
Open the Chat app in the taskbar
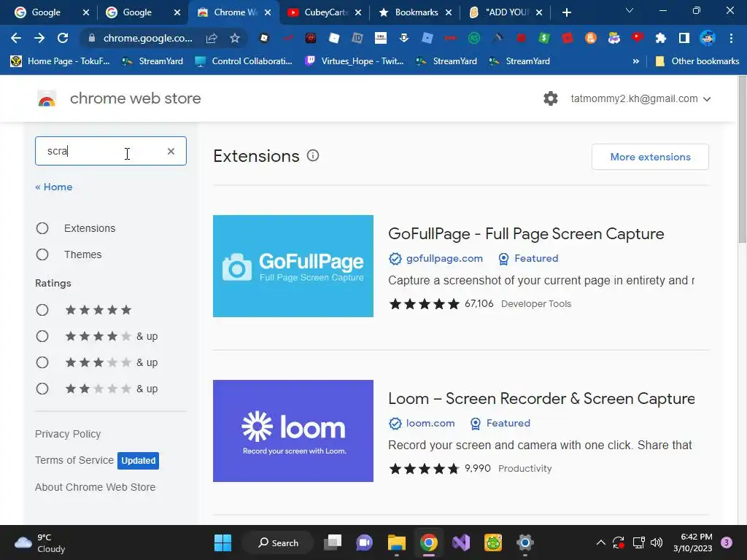pyautogui.click(x=365, y=542)
